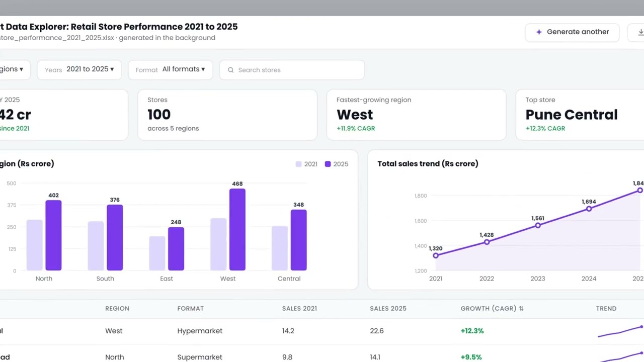Image resolution: width=644 pixels, height=362 pixels.
Task: Focus the Search stores field
Action: (x=292, y=70)
